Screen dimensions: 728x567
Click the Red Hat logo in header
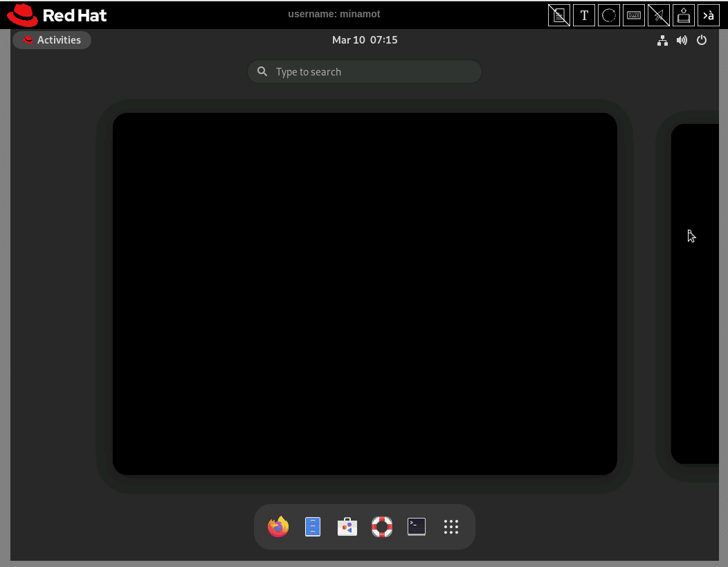(x=57, y=15)
